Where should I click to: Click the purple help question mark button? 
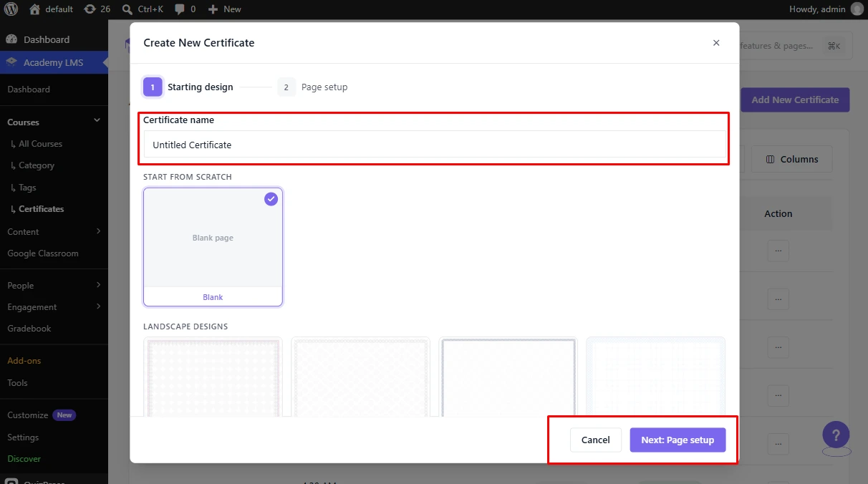[x=836, y=435]
